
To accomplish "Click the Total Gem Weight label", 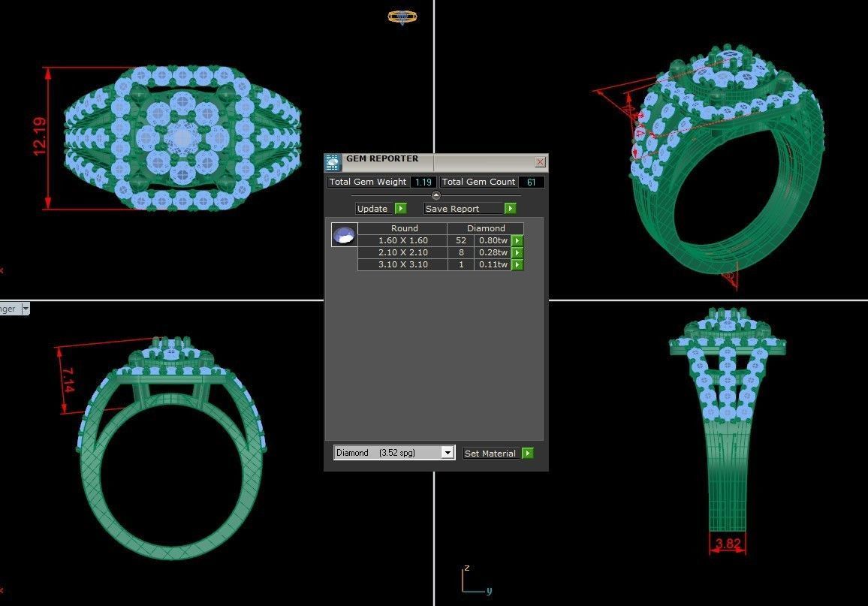I will [368, 182].
